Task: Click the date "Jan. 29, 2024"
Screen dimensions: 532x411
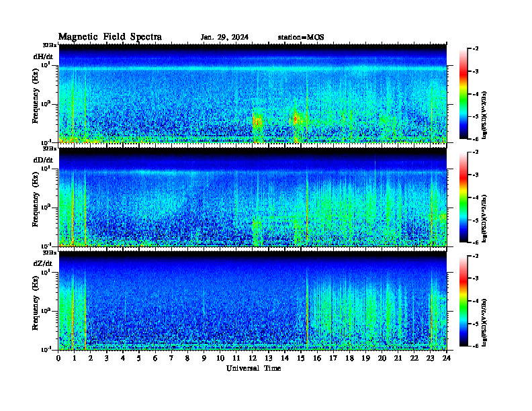Action: tap(224, 38)
